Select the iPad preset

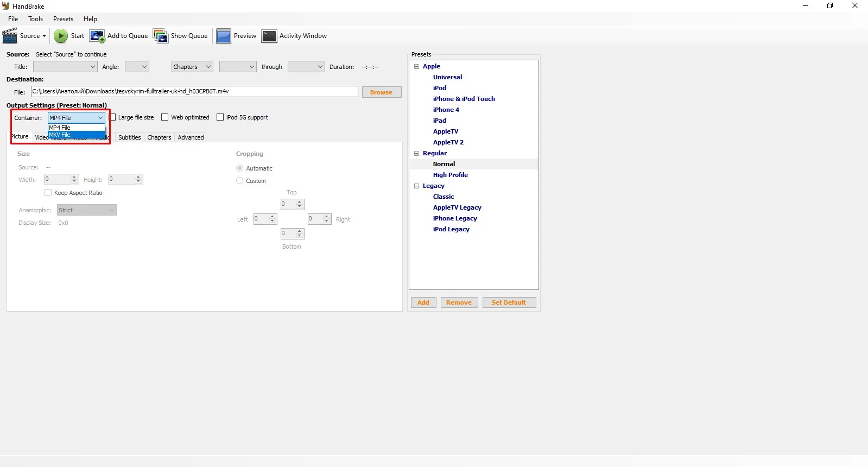click(440, 121)
